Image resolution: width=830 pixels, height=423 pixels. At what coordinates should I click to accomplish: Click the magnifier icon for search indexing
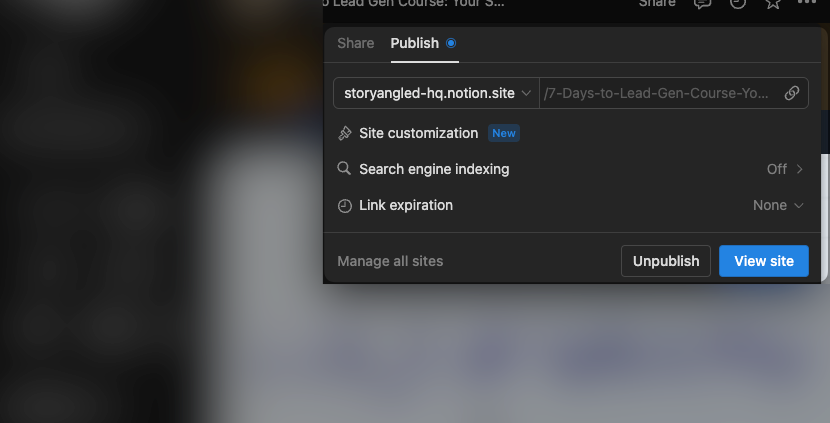pos(344,169)
